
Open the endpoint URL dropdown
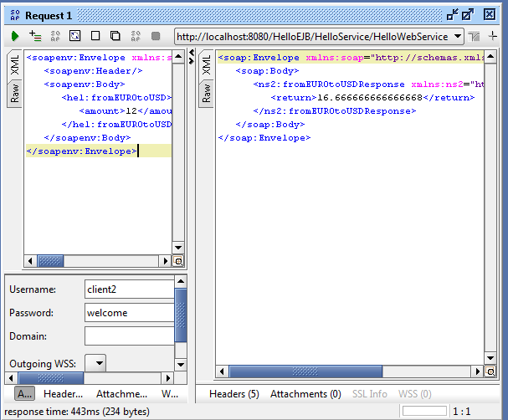tap(457, 36)
